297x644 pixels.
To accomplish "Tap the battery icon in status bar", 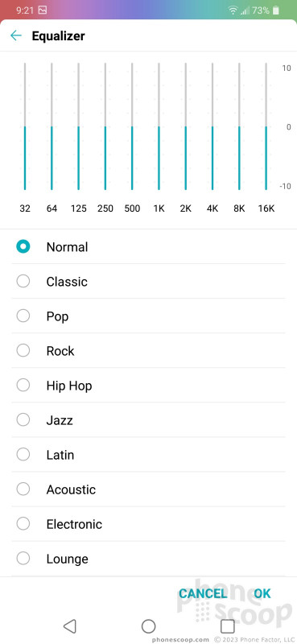I will point(276,10).
